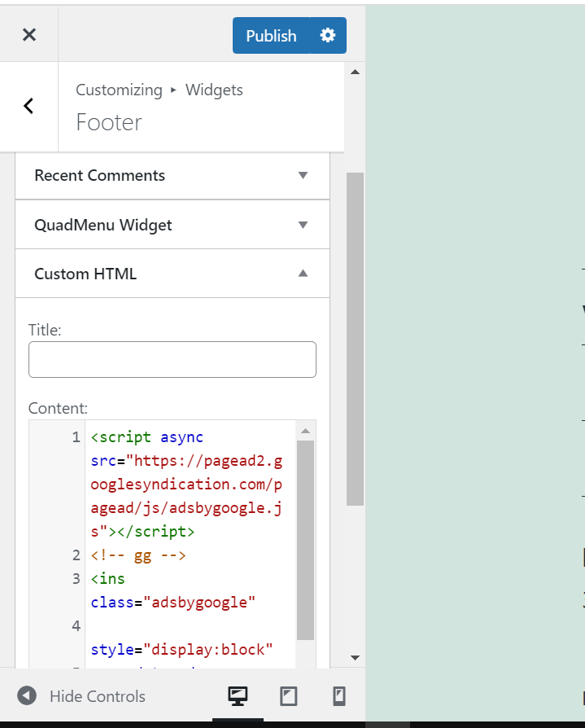Click sidebar scrollbar down arrow
This screenshot has height=728, width=585.
click(356, 657)
